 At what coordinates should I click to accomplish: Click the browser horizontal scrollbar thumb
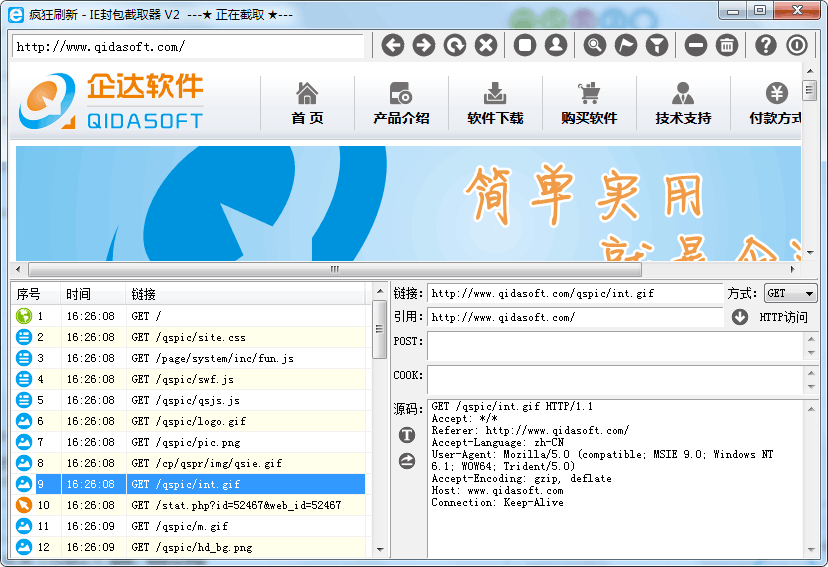coord(335,269)
